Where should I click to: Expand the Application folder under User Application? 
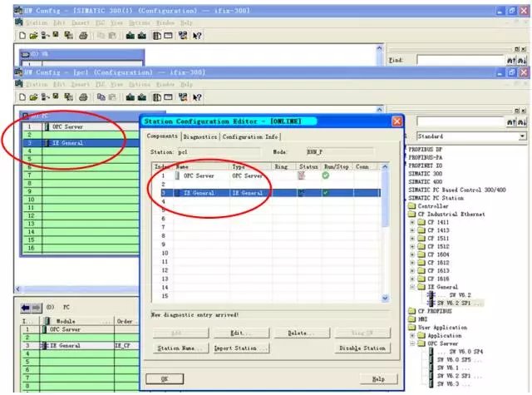pyautogui.click(x=412, y=335)
